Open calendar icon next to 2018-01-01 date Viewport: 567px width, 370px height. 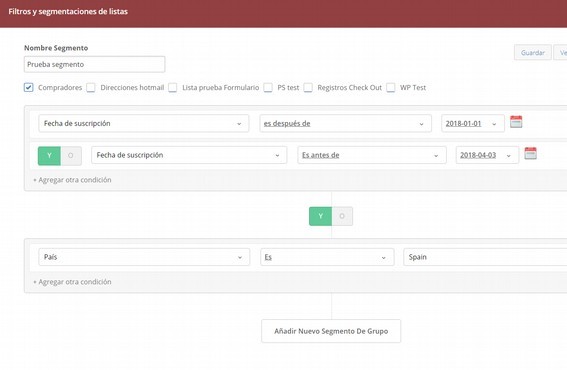point(516,122)
